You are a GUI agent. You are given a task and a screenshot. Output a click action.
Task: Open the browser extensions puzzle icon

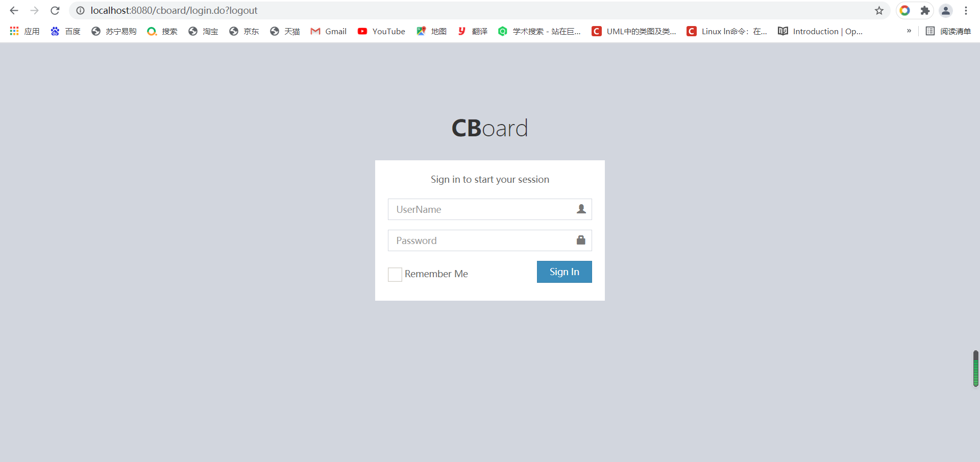point(925,10)
